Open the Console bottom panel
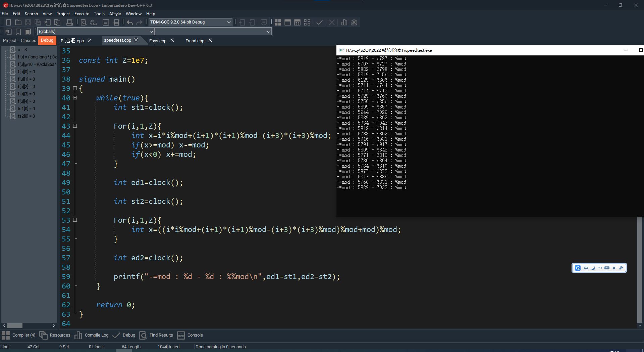This screenshot has width=644, height=352. click(x=190, y=335)
